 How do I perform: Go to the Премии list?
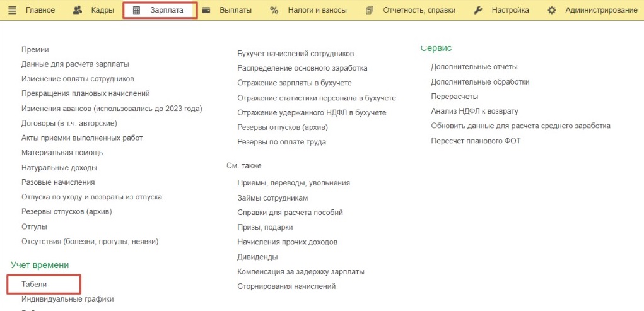pyautogui.click(x=35, y=49)
